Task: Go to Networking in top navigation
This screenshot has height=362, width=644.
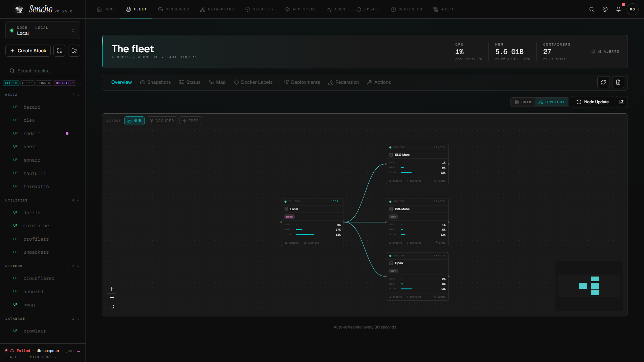Action: [217, 9]
